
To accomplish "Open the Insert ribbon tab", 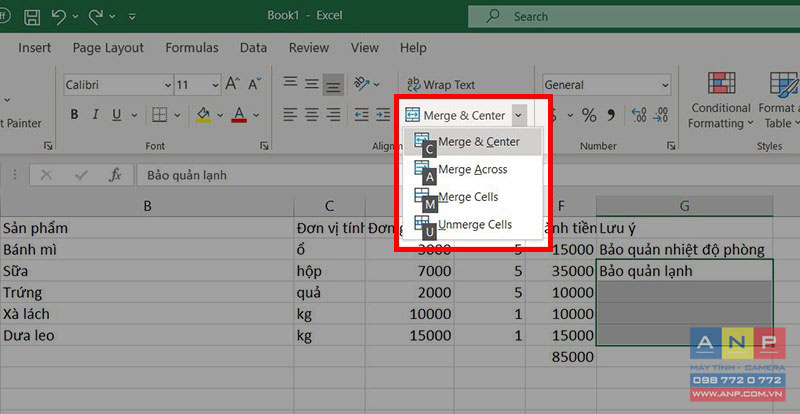I will tap(35, 48).
